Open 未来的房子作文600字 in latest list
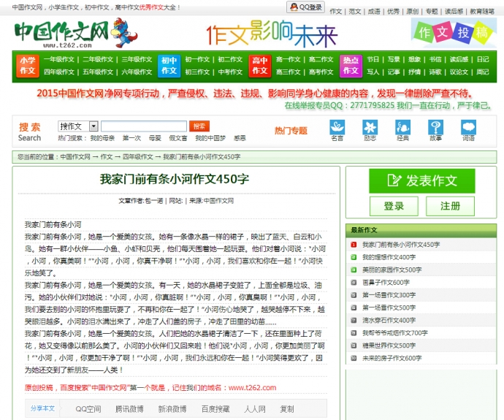 pos(392,358)
